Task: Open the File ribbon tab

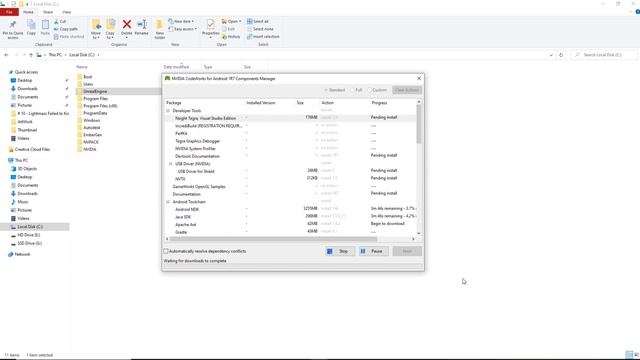Action: [9, 12]
